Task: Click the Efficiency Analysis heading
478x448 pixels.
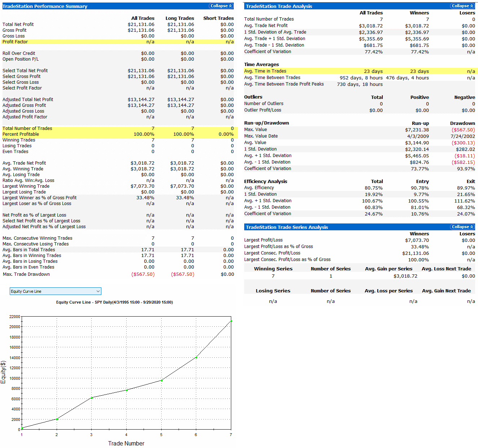Action: [x=266, y=182]
